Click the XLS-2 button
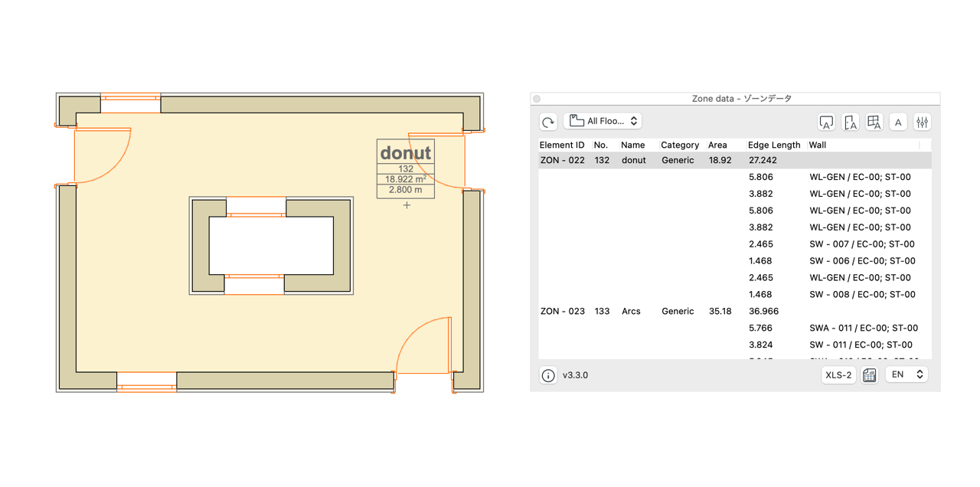This screenshot has height=487, width=980. [x=838, y=375]
